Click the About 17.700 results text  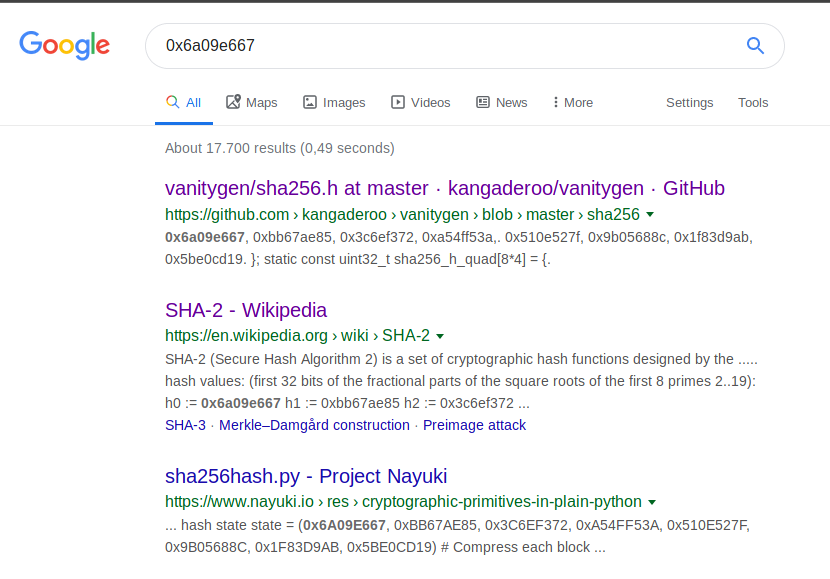[279, 148]
